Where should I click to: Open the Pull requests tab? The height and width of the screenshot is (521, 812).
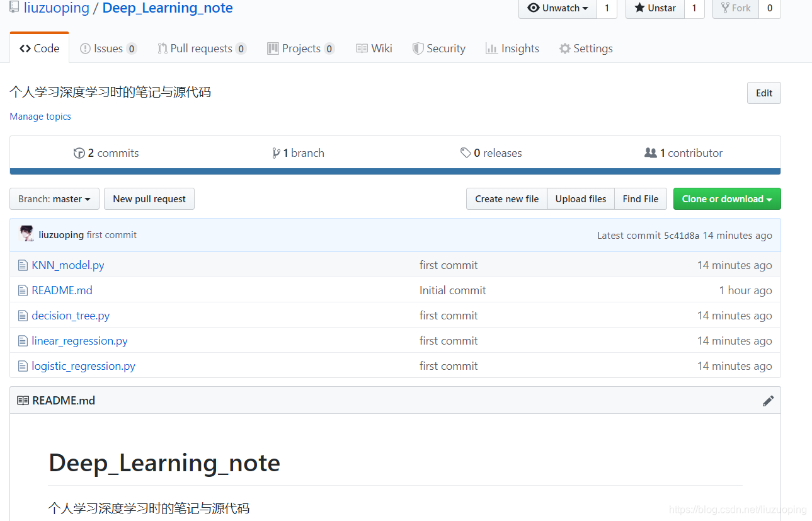point(202,49)
